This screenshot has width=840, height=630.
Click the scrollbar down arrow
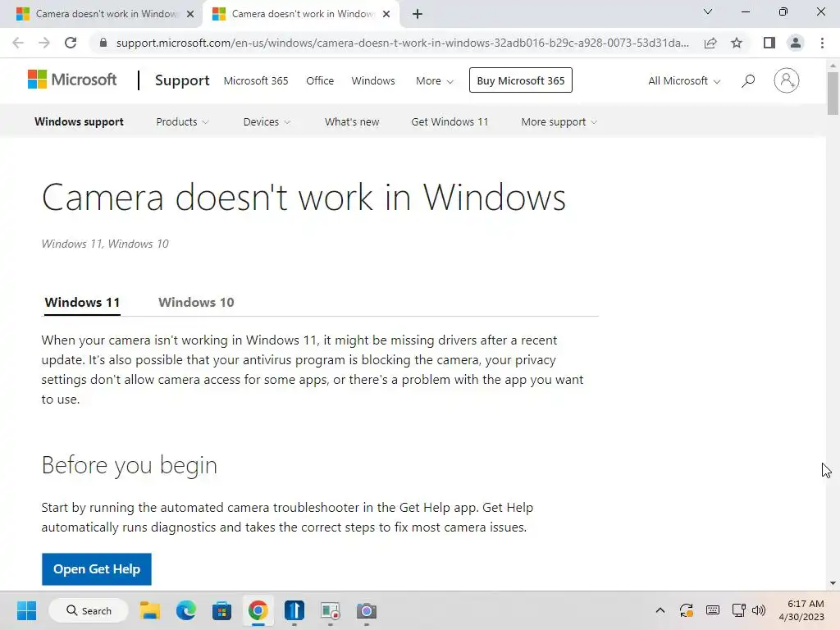pos(833,583)
